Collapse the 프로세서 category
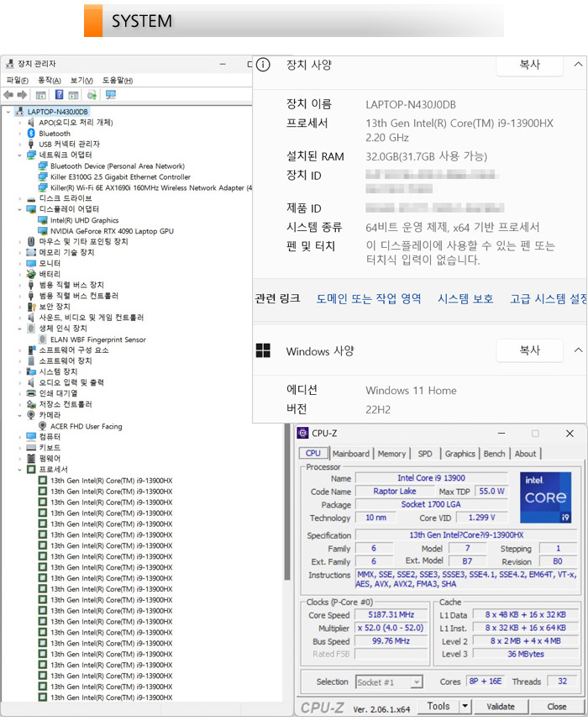The width and height of the screenshot is (588, 721). click(x=20, y=470)
